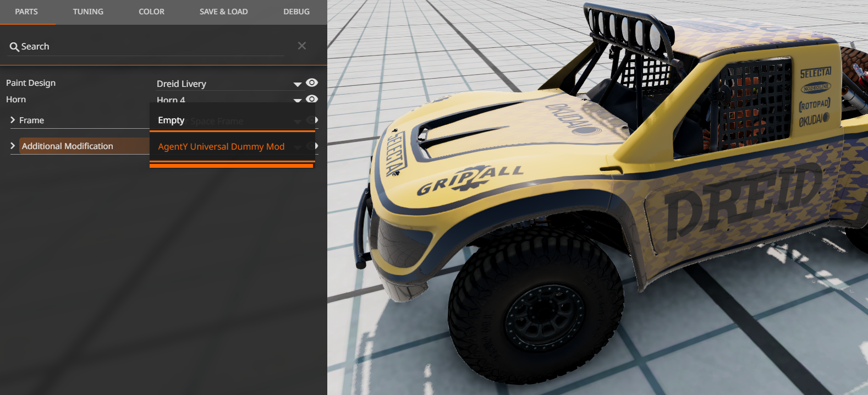Clear search with the X icon
The width and height of the screenshot is (868, 395).
click(302, 46)
